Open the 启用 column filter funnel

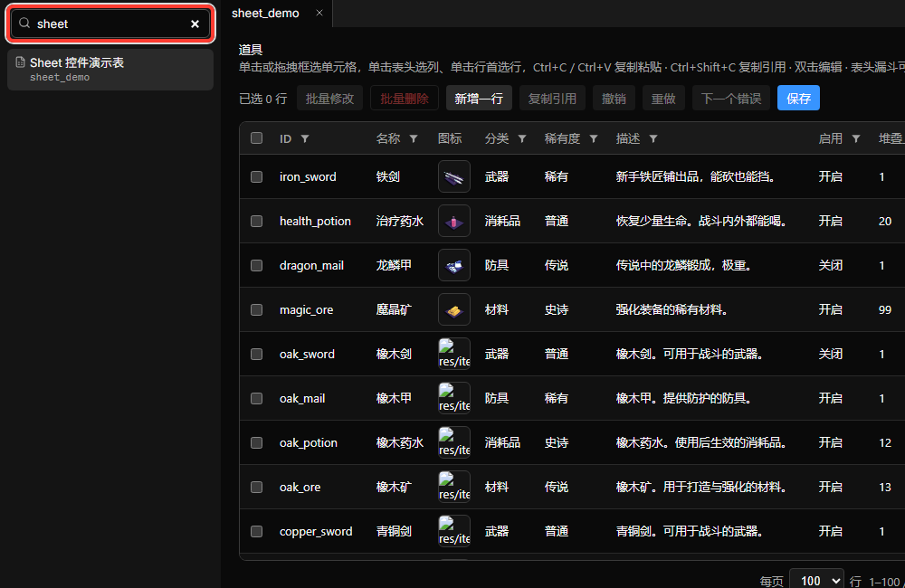(x=856, y=138)
